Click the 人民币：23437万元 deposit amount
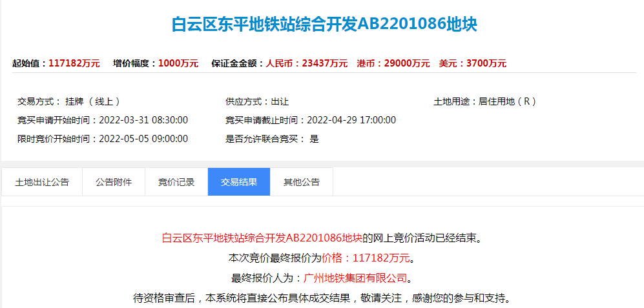This screenshot has width=644, height=308. (307, 63)
